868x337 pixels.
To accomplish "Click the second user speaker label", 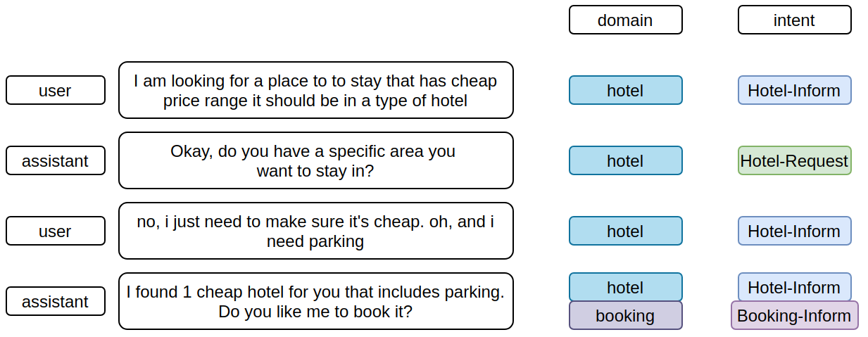I will (55, 231).
